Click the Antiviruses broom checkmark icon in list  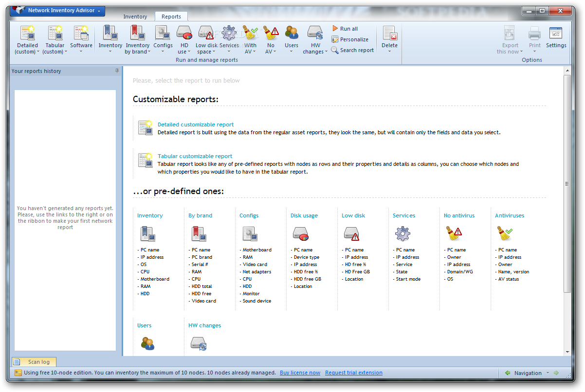click(x=505, y=234)
